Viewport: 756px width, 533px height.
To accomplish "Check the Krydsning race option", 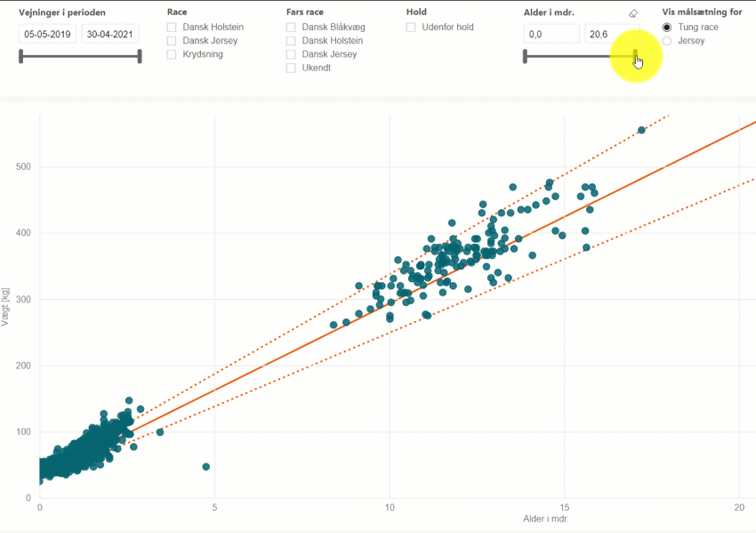I will 172,54.
